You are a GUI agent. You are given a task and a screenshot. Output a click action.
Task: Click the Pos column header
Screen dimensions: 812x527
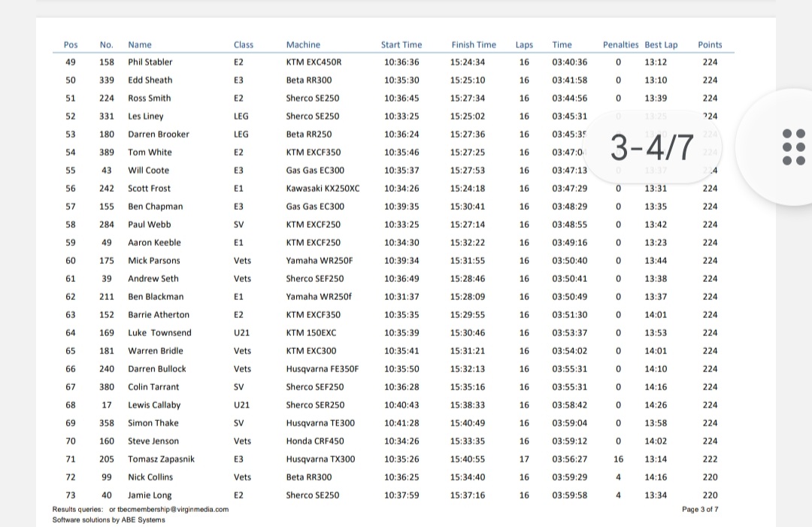pos(71,44)
